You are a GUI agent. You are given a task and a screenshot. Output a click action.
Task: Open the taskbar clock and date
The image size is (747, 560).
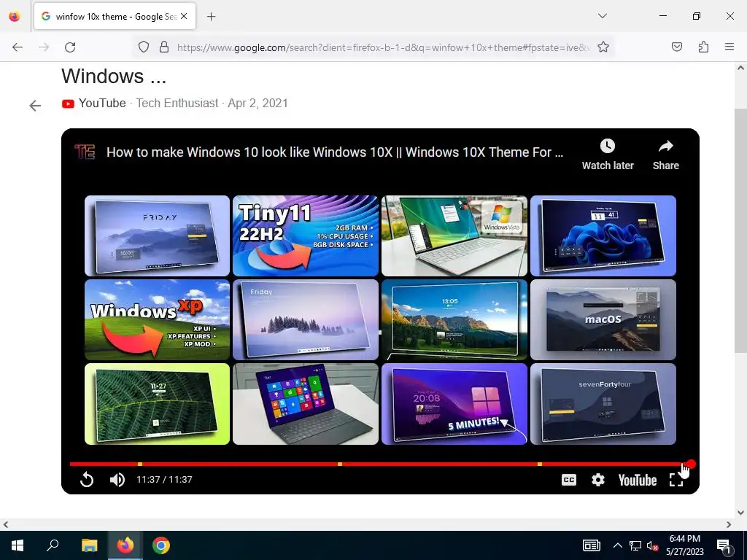click(684, 545)
